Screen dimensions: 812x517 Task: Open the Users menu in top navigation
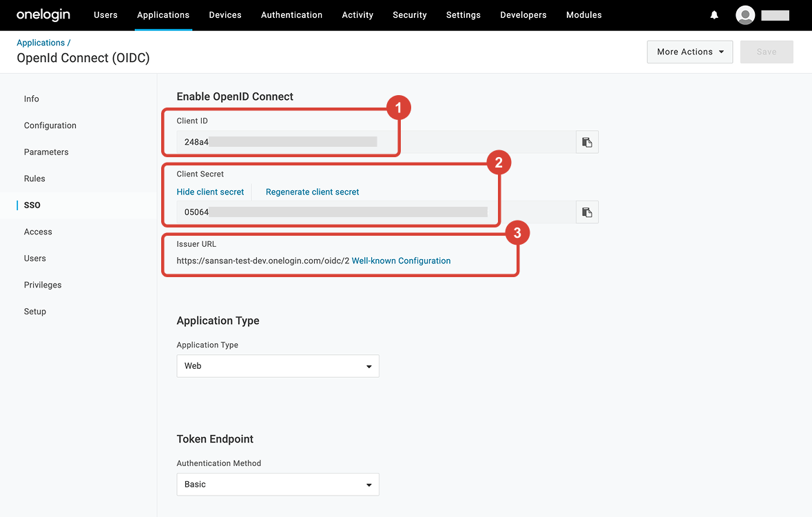105,15
